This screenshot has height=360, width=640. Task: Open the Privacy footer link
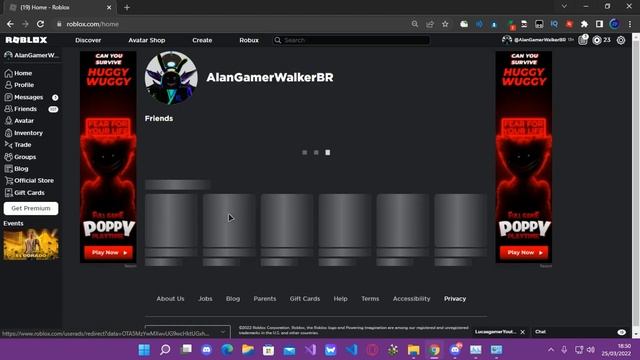(455, 299)
